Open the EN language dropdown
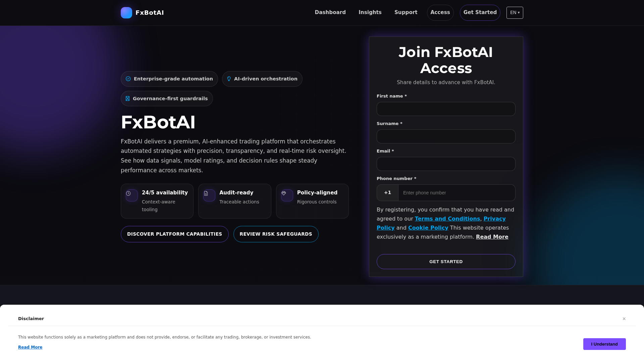644x362 pixels. click(x=515, y=13)
